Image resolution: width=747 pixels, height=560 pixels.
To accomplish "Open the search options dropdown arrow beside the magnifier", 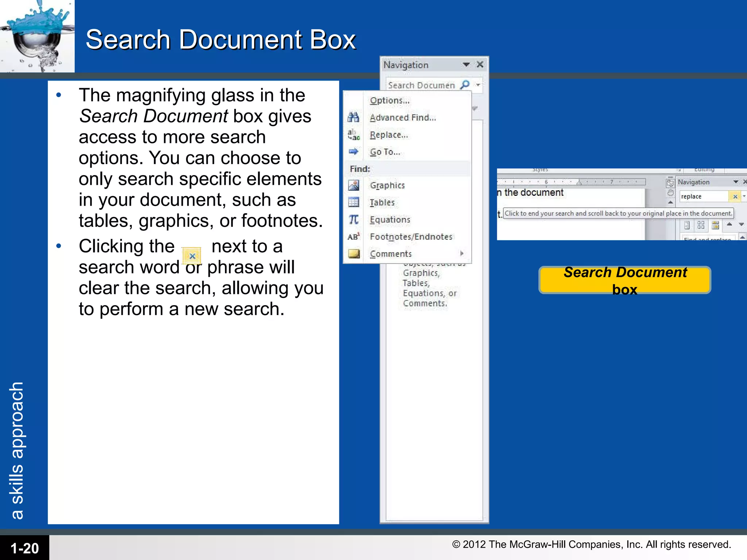I will pos(478,85).
